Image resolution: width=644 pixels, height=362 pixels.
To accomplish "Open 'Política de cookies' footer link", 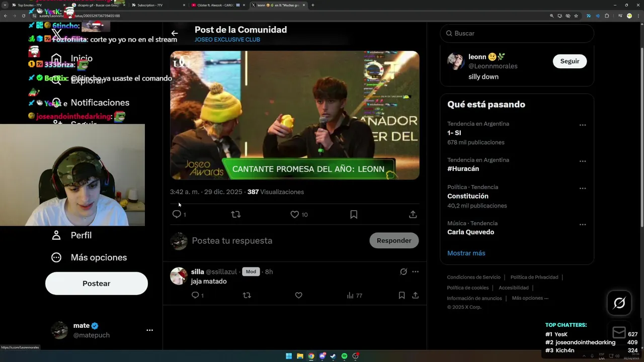I will 468,288.
